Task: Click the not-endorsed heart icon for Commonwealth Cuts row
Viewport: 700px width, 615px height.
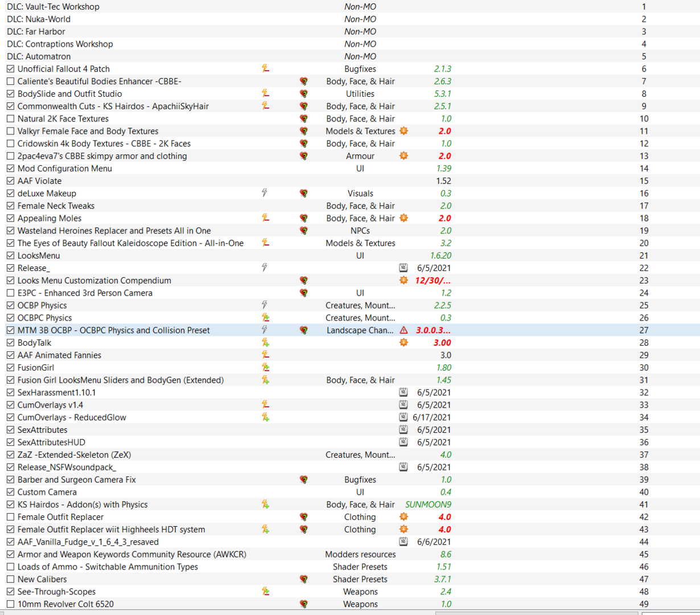Action: pyautogui.click(x=304, y=106)
